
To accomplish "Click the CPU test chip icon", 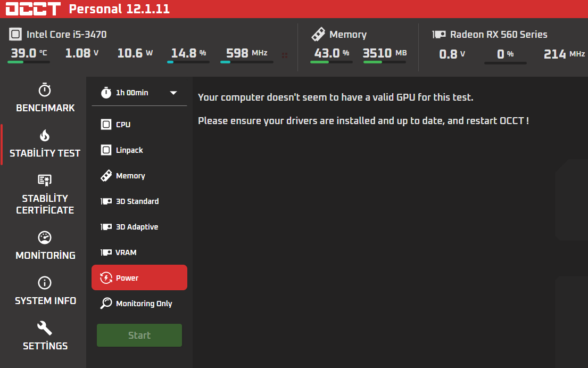I will click(x=106, y=125).
